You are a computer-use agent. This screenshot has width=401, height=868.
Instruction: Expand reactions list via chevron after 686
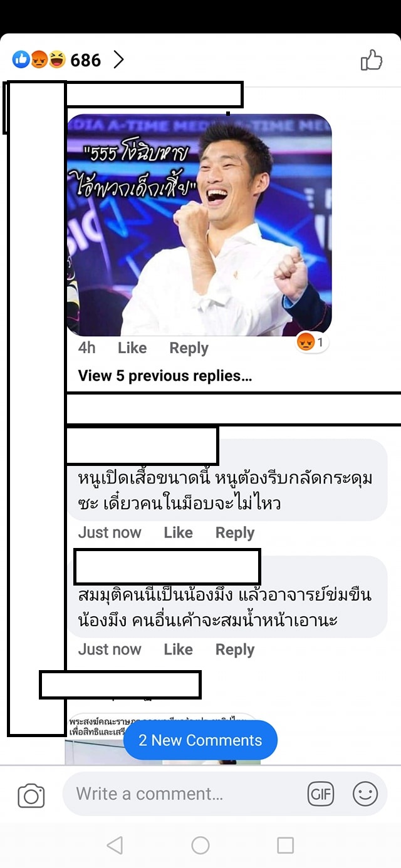(x=118, y=60)
